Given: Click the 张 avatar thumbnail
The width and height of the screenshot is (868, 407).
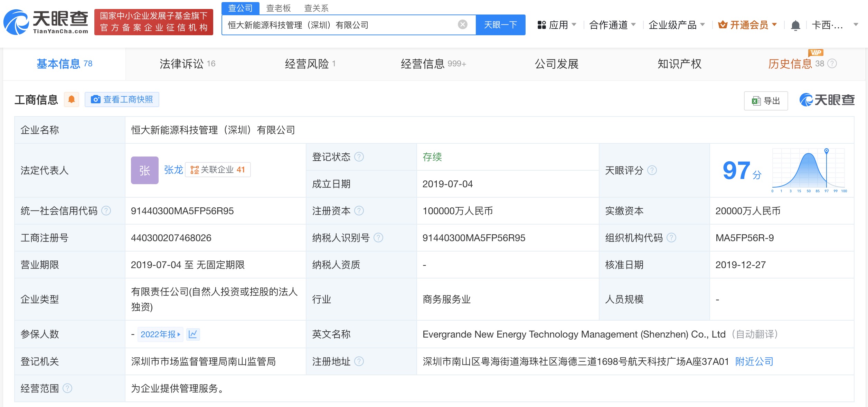Looking at the screenshot, I should coord(144,170).
